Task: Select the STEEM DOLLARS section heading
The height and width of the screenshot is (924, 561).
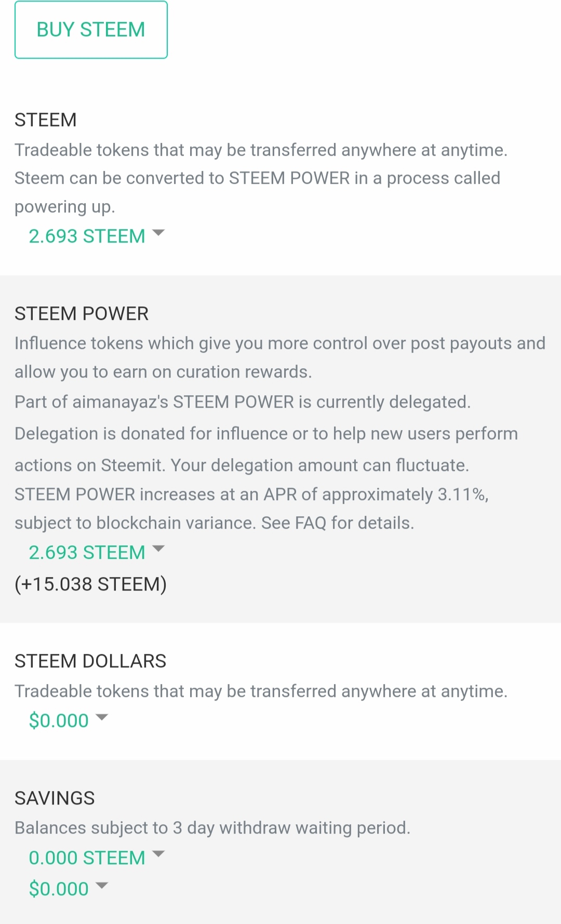Action: (x=90, y=661)
